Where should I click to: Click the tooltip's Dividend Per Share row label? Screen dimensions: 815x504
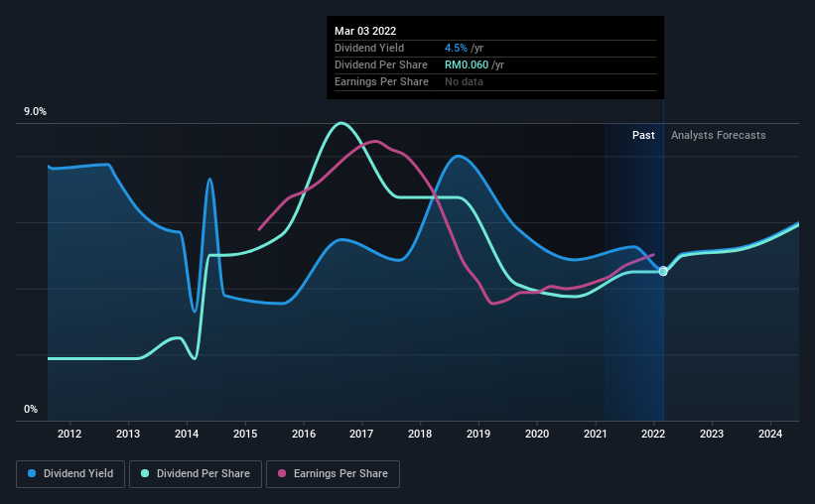[x=381, y=64]
